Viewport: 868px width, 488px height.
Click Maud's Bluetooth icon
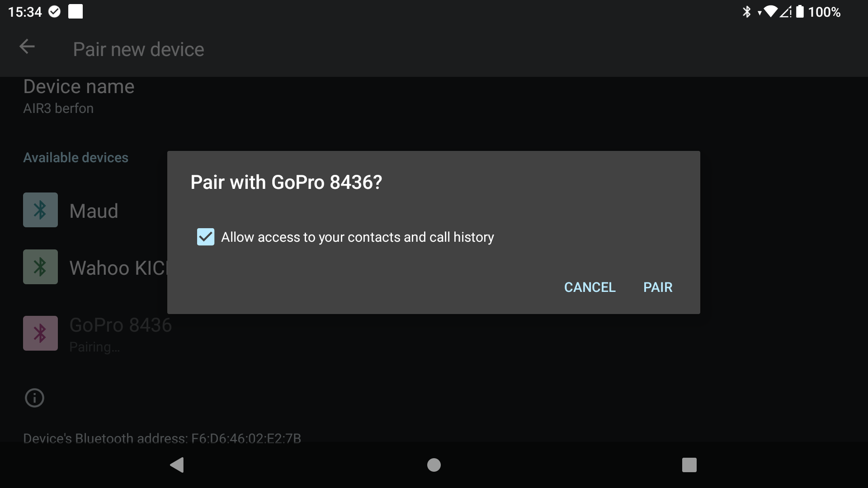click(40, 210)
